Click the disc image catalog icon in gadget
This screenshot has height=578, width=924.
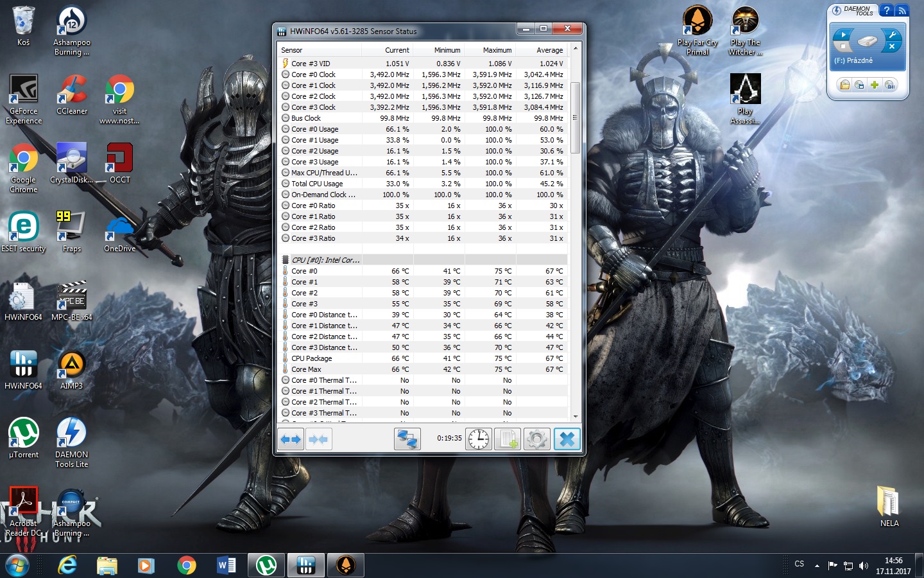tap(859, 85)
